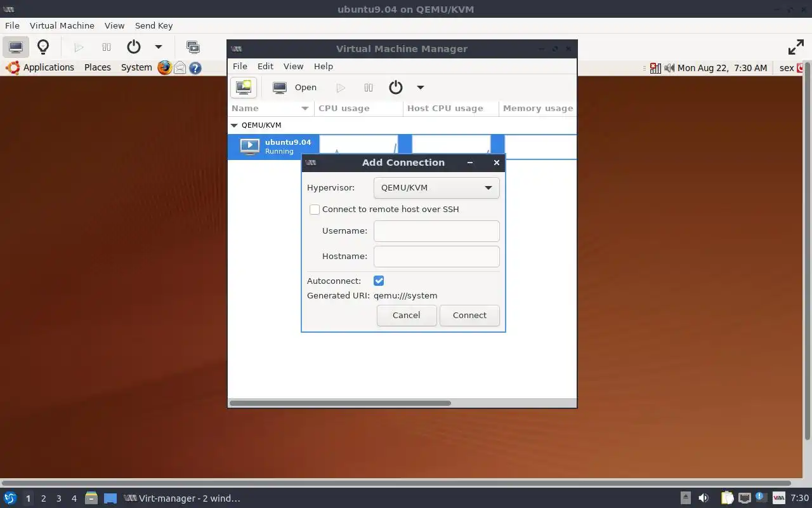Open Virtual Machine Manager Edit menu

click(265, 66)
